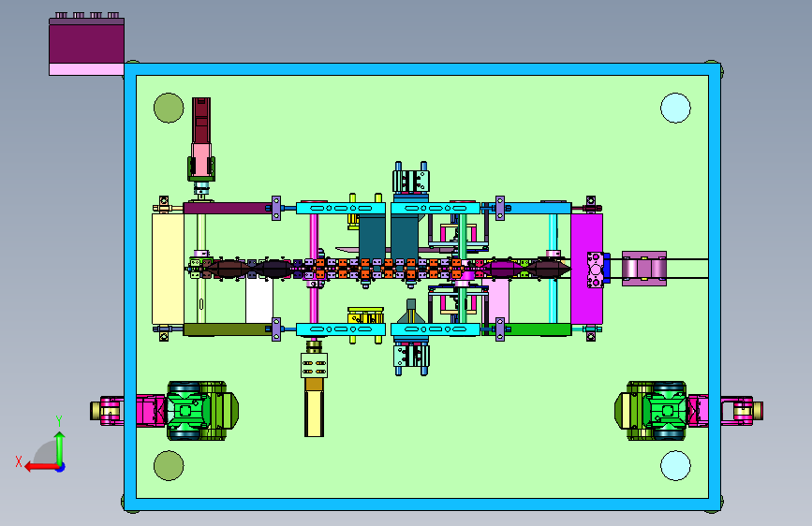Select the left green caster wheel assembly
The image size is (812, 526).
click(x=202, y=411)
